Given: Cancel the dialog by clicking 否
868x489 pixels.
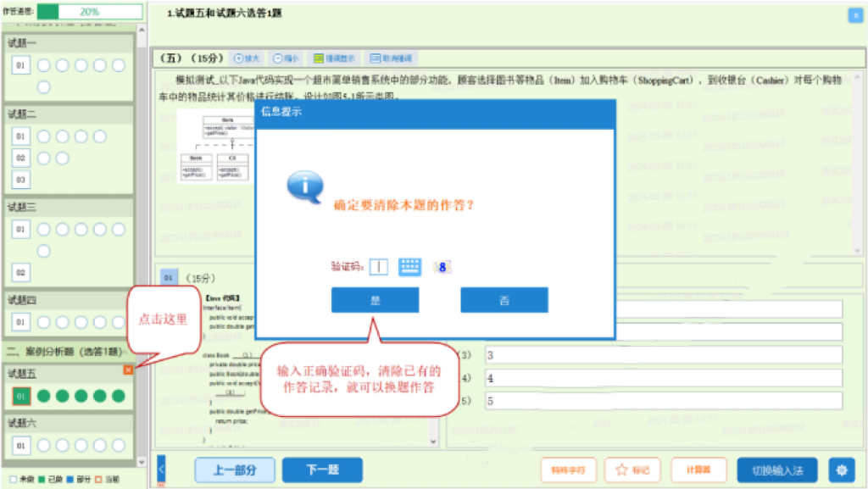Looking at the screenshot, I should [x=504, y=300].
